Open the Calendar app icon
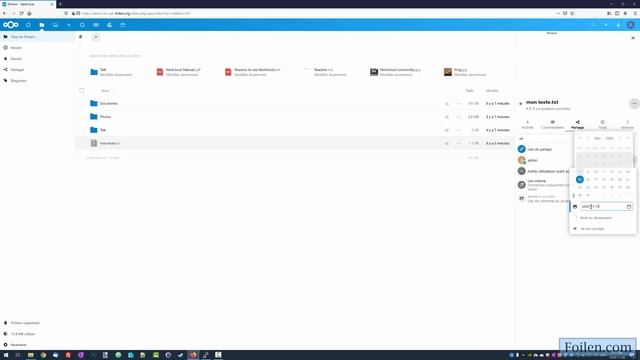640x360 pixels. pyautogui.click(x=122, y=25)
